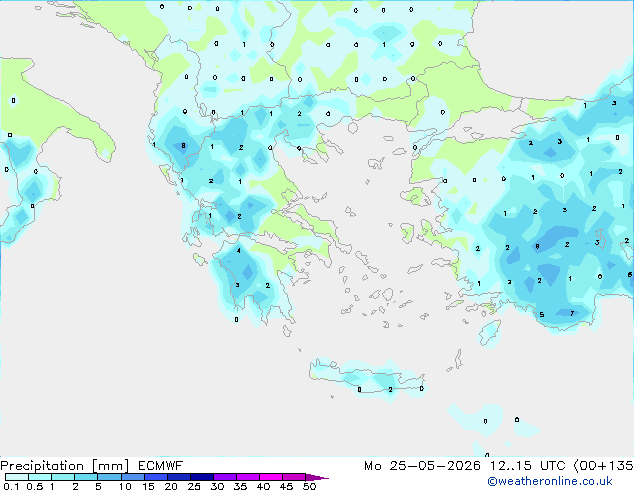
Task: Click the '25' legend scale label
Action: (x=194, y=486)
